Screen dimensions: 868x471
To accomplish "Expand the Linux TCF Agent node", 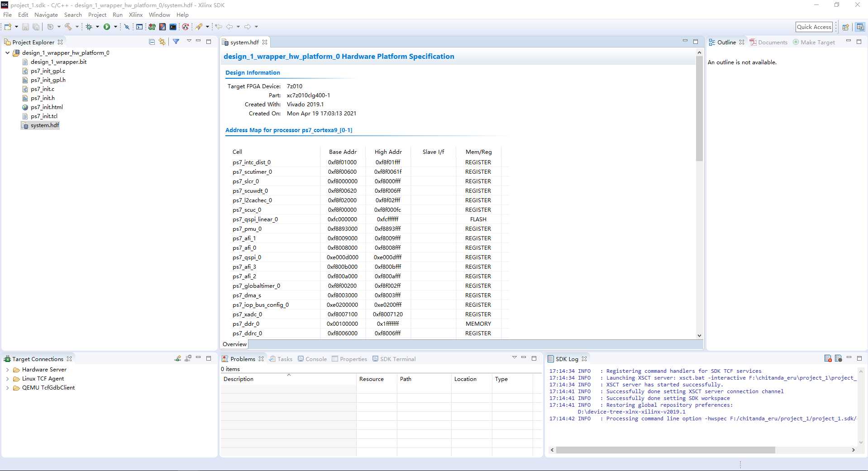I will click(7, 379).
